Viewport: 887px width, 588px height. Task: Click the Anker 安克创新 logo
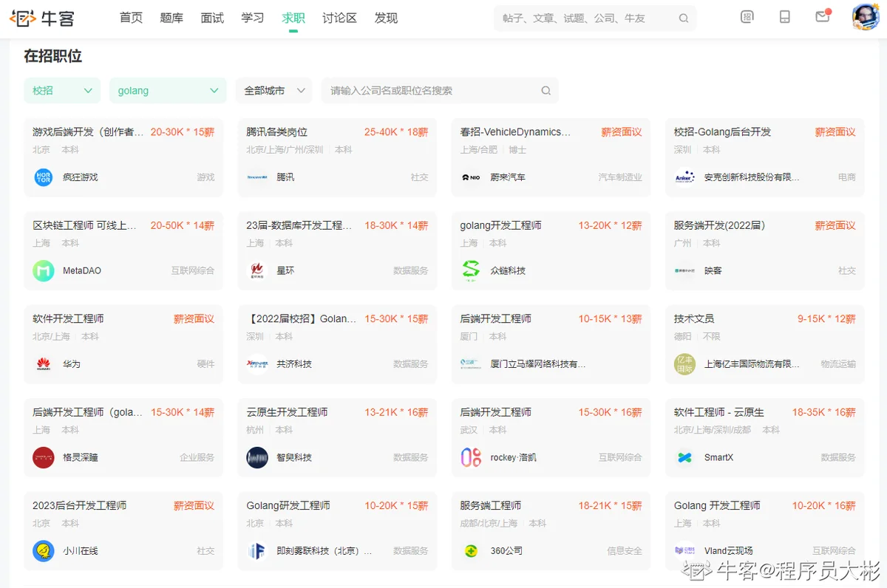[684, 177]
